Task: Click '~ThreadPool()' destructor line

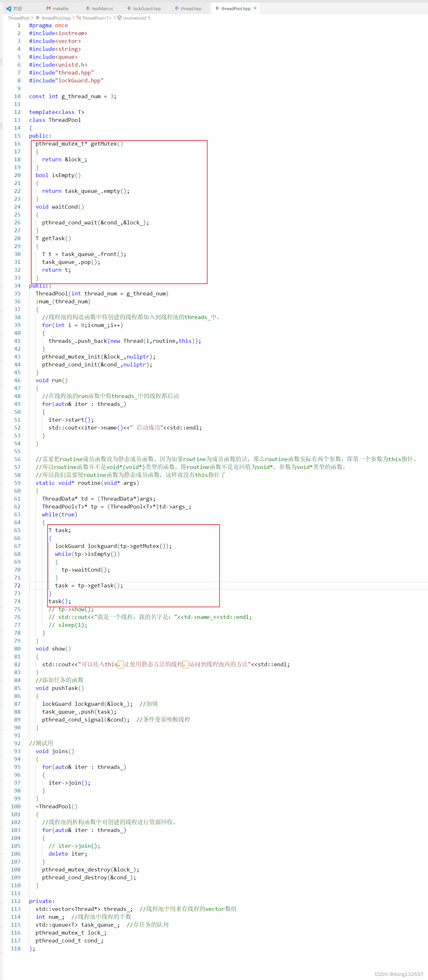Action: [57, 806]
